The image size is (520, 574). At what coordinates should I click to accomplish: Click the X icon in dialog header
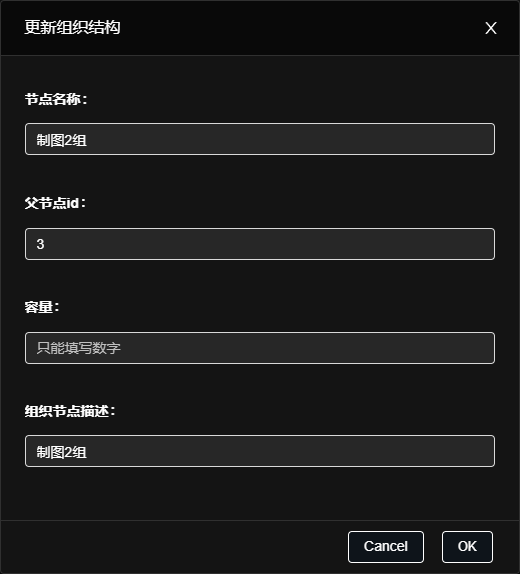[x=491, y=28]
